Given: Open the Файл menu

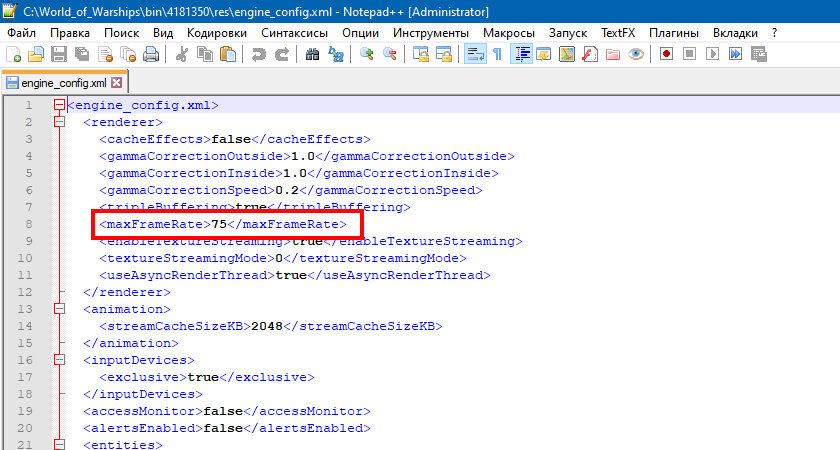Looking at the screenshot, I should tap(21, 33).
